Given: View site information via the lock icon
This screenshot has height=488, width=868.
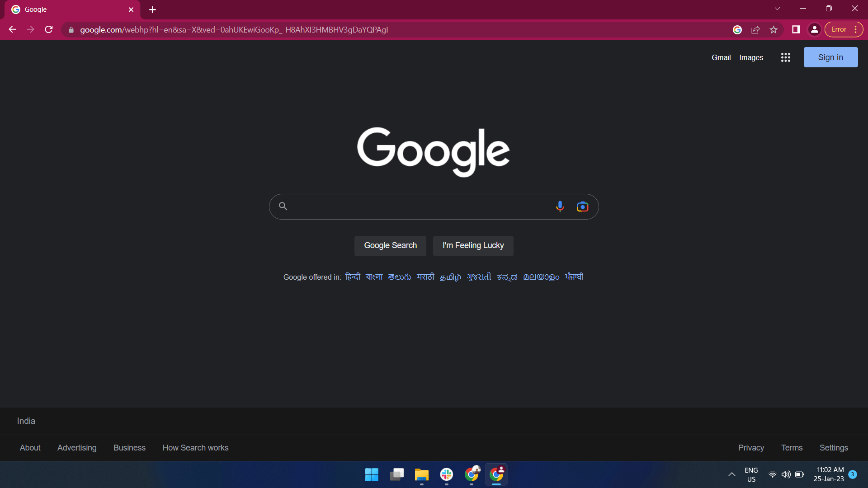Looking at the screenshot, I should pos(71,30).
